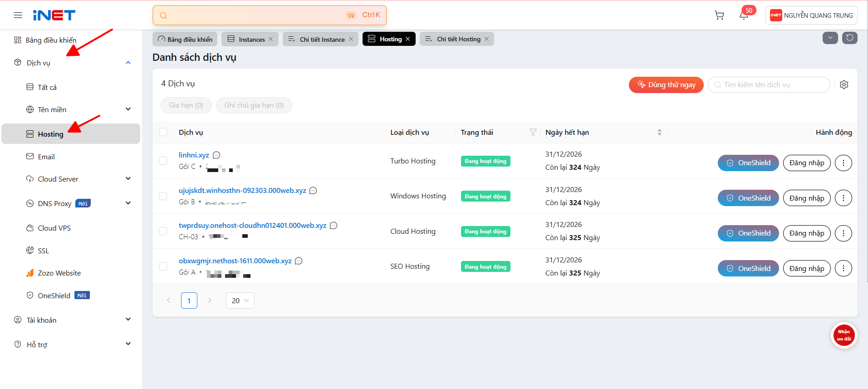The image size is (868, 389).
Task: Open more actions for Windows Hosting row
Action: pyautogui.click(x=843, y=198)
